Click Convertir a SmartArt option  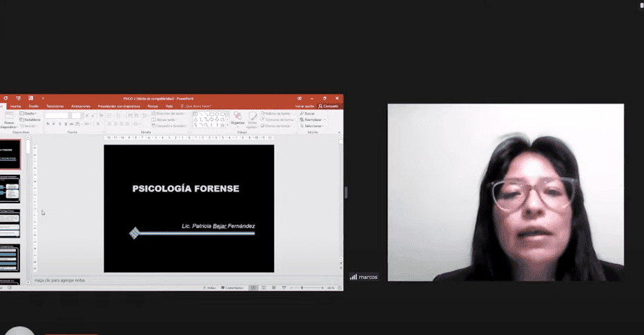point(169,126)
